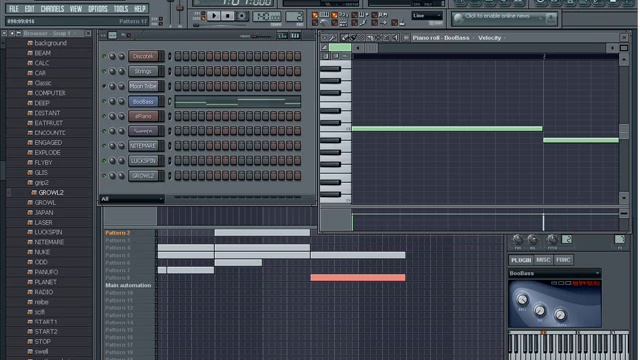Viewport: 640px width, 360px height.
Task: Toggle mute LED for NITEMARE channel
Action: coord(104,146)
